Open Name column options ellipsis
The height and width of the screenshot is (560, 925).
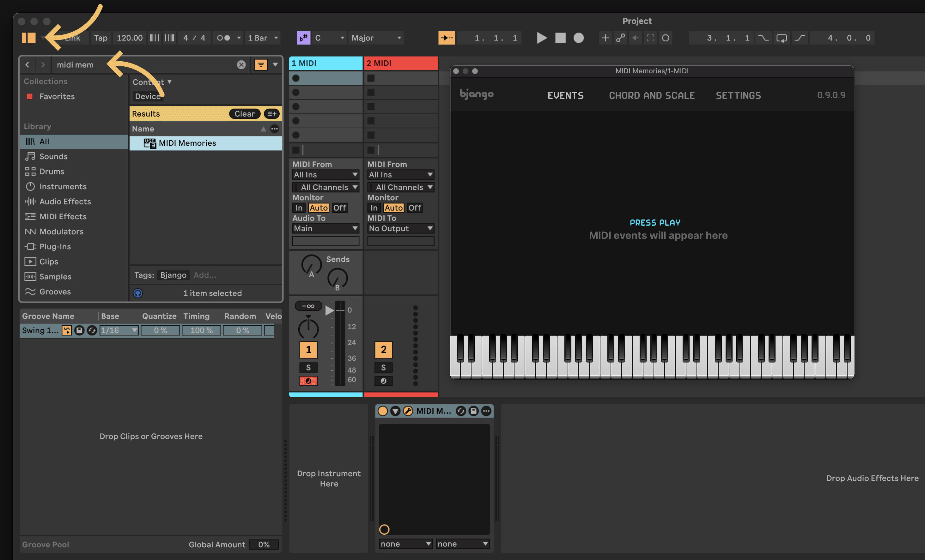point(274,129)
